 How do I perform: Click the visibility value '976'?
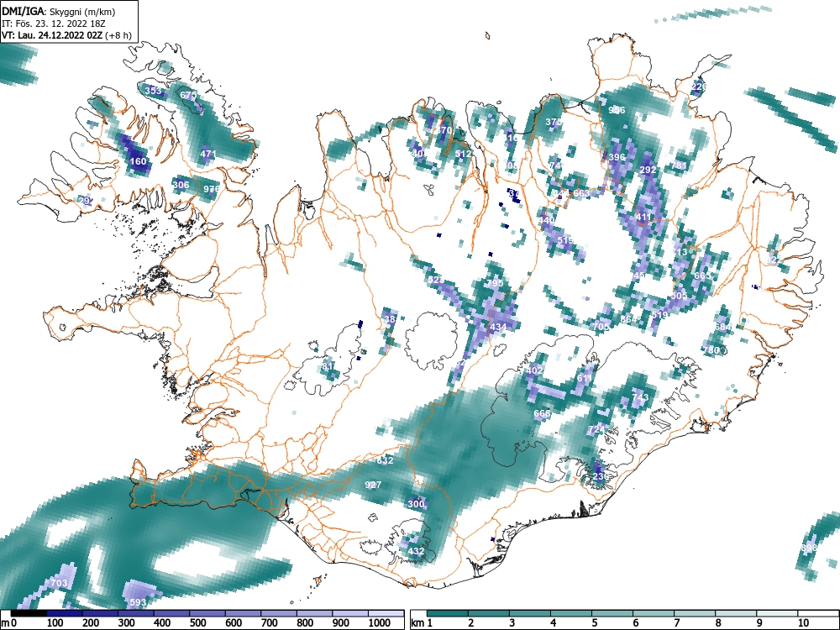212,189
